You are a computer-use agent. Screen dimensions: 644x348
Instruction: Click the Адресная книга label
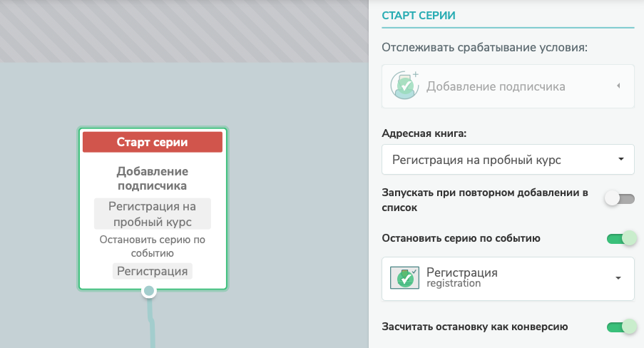(x=424, y=133)
